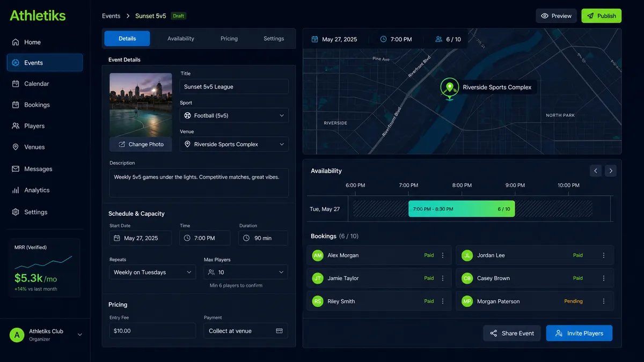
Task: Go to previous availability time range
Action: click(x=595, y=171)
